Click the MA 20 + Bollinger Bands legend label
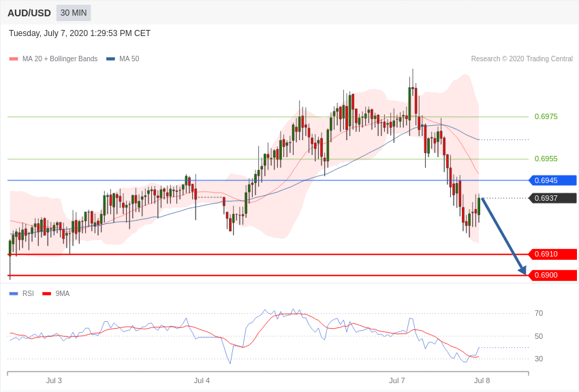Image resolution: width=579 pixels, height=392 pixels. [x=60, y=59]
